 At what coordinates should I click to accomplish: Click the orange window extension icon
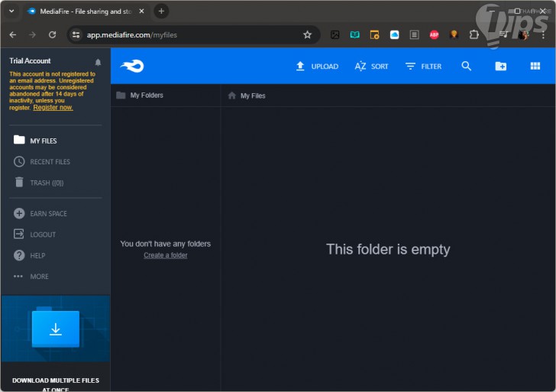(374, 34)
